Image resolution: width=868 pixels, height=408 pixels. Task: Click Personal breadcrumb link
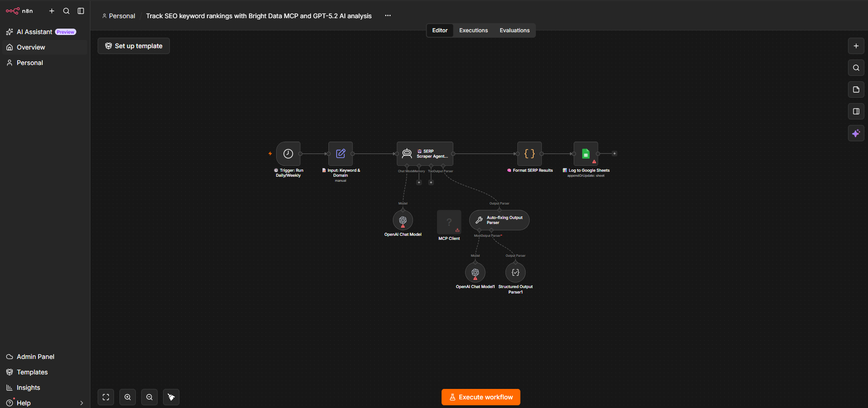point(119,16)
